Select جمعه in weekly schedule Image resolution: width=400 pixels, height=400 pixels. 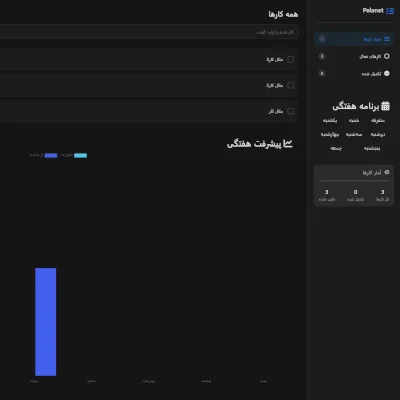click(x=336, y=148)
